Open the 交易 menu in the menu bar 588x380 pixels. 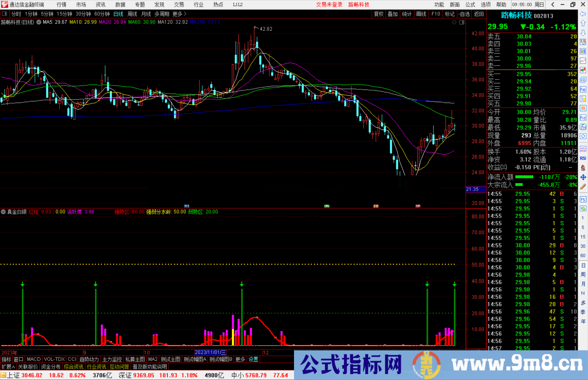point(179,4)
